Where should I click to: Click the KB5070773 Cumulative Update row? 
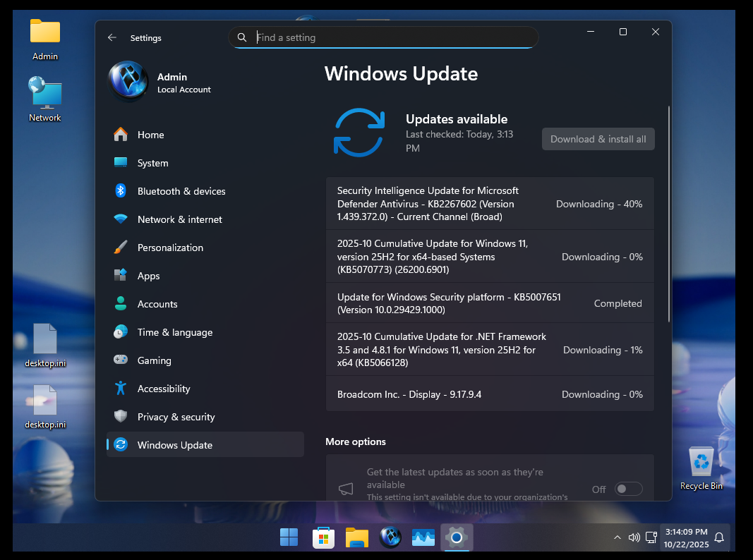tap(490, 256)
